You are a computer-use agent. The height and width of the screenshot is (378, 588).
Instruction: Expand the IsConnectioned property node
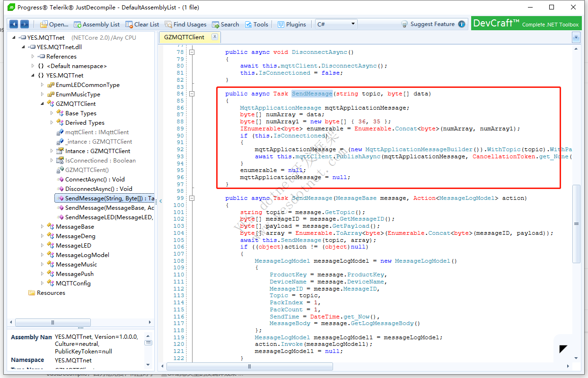[x=52, y=160]
